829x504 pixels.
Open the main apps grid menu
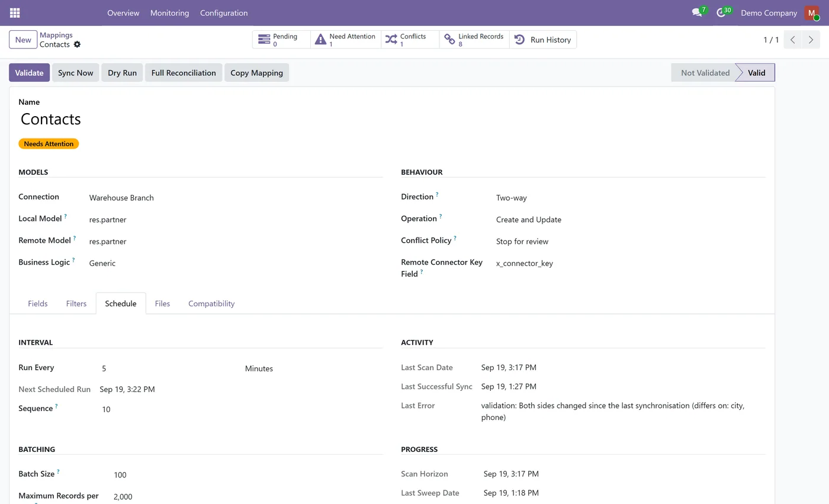tap(15, 12)
